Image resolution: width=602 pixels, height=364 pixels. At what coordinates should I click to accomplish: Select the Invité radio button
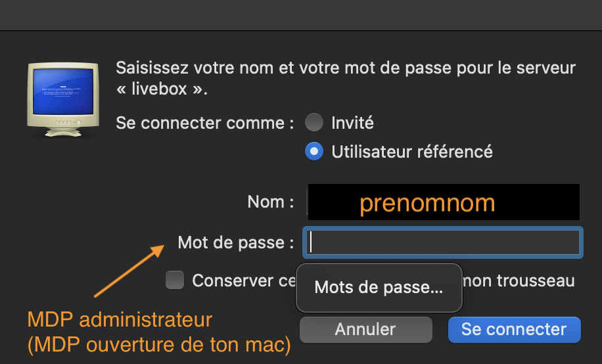pyautogui.click(x=315, y=122)
